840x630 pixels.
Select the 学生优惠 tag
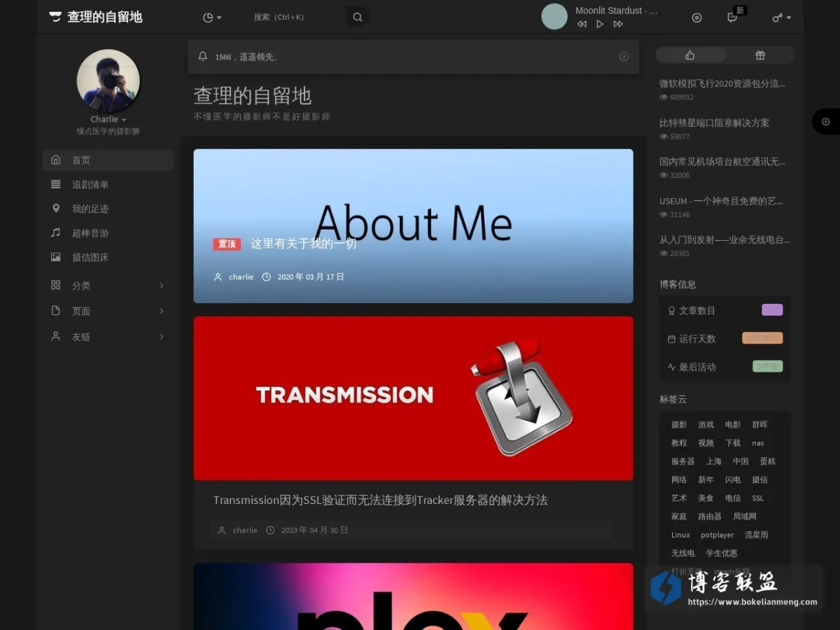coord(722,553)
